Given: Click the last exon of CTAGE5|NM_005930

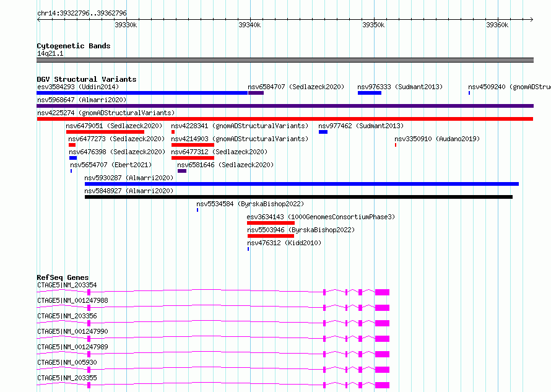Looking at the screenshot, I should 383,370.
